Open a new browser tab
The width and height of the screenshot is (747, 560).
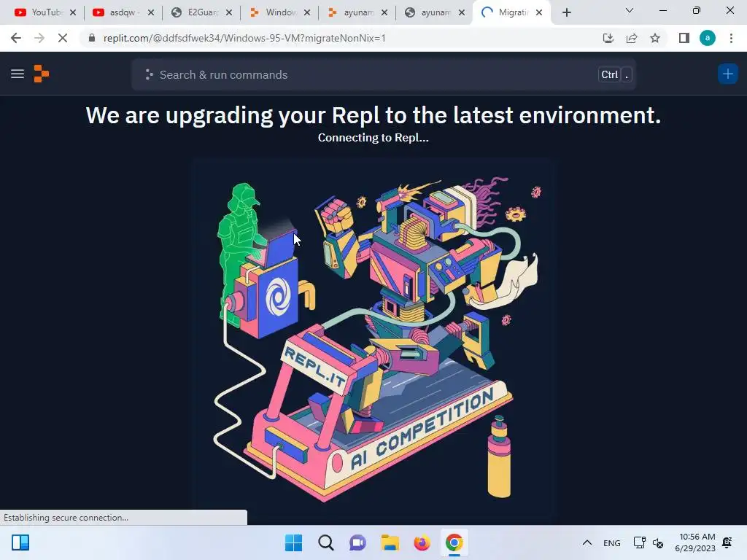pyautogui.click(x=566, y=12)
